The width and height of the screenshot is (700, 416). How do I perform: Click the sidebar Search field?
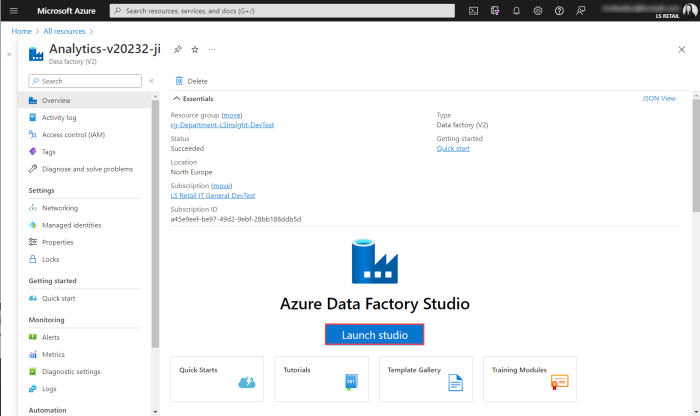click(85, 81)
